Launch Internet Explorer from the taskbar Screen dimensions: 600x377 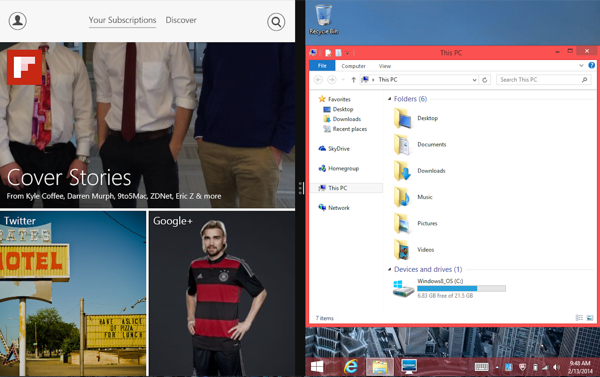click(x=350, y=367)
